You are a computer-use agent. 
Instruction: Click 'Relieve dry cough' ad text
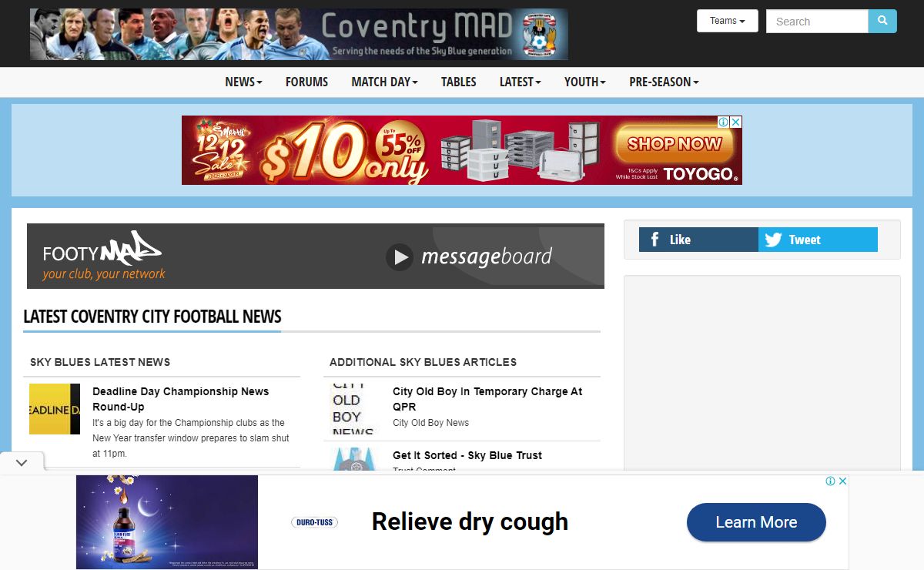click(x=470, y=521)
